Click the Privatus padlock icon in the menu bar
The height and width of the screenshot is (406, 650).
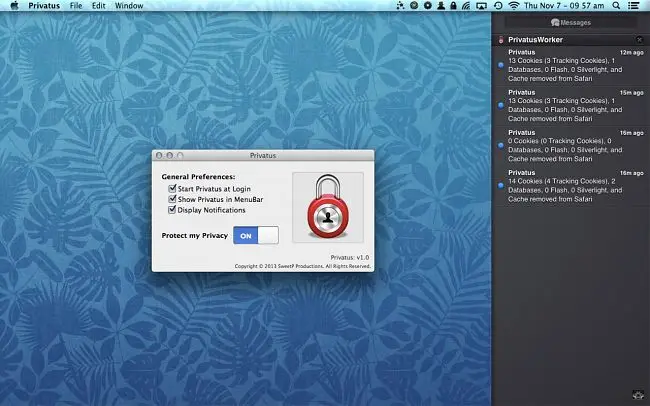pyautogui.click(x=454, y=5)
